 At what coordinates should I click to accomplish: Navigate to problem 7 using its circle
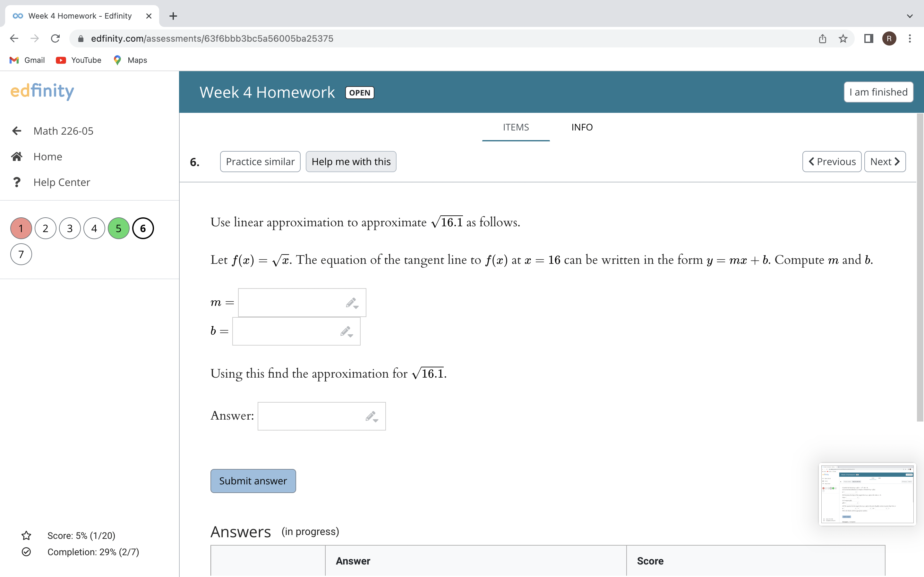click(21, 254)
